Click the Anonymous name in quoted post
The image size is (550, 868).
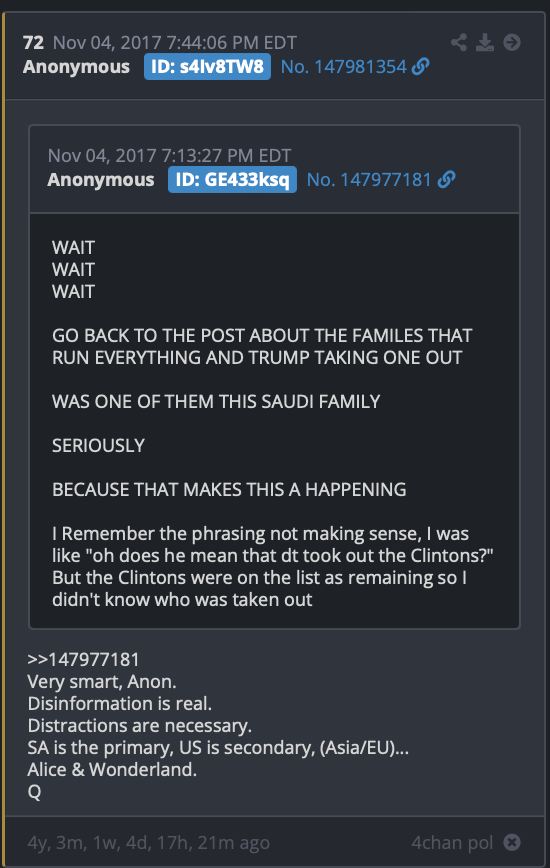(101, 179)
